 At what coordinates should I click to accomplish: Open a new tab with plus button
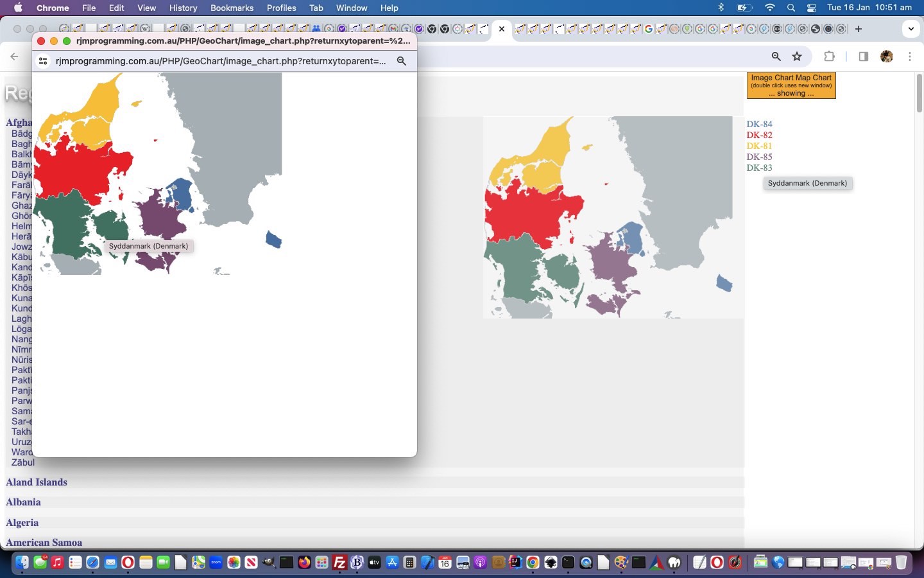[859, 29]
